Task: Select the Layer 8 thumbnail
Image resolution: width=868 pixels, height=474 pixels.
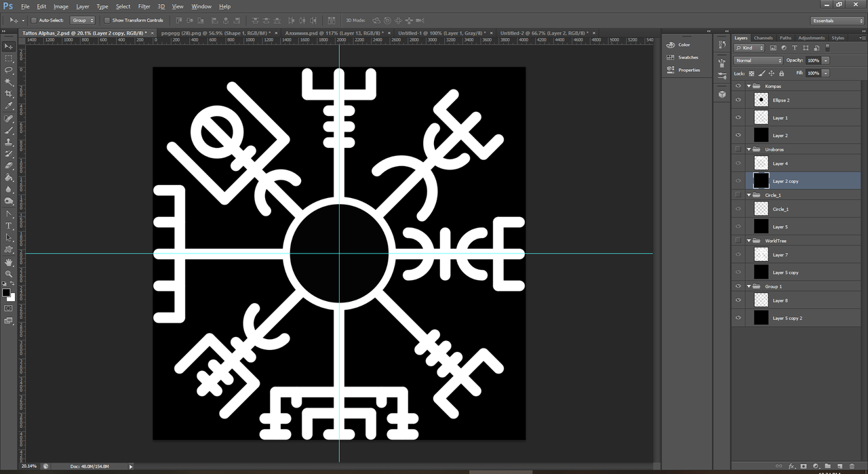Action: point(761,300)
